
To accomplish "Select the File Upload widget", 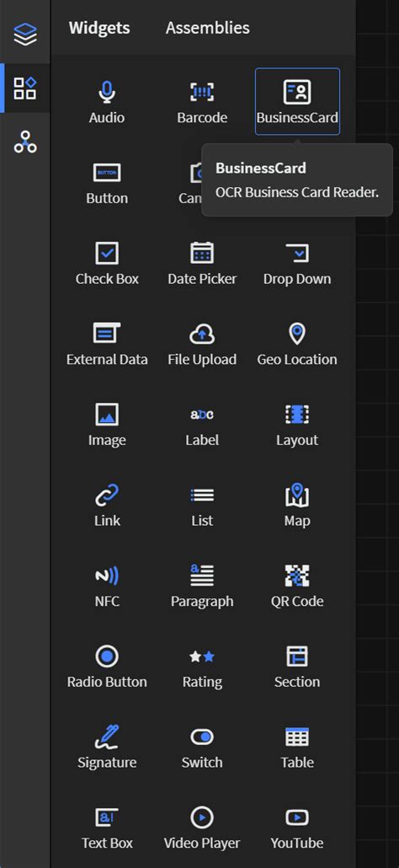I will tap(202, 345).
